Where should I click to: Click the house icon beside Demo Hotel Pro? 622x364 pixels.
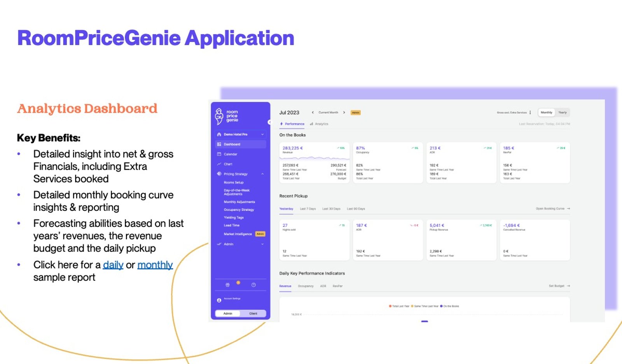219,134
